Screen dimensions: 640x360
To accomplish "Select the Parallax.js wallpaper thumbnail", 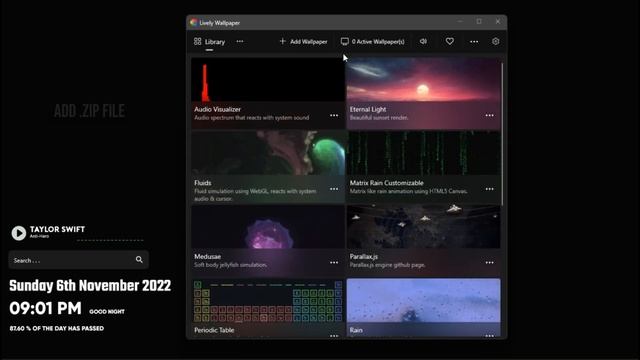I will pyautogui.click(x=423, y=227).
